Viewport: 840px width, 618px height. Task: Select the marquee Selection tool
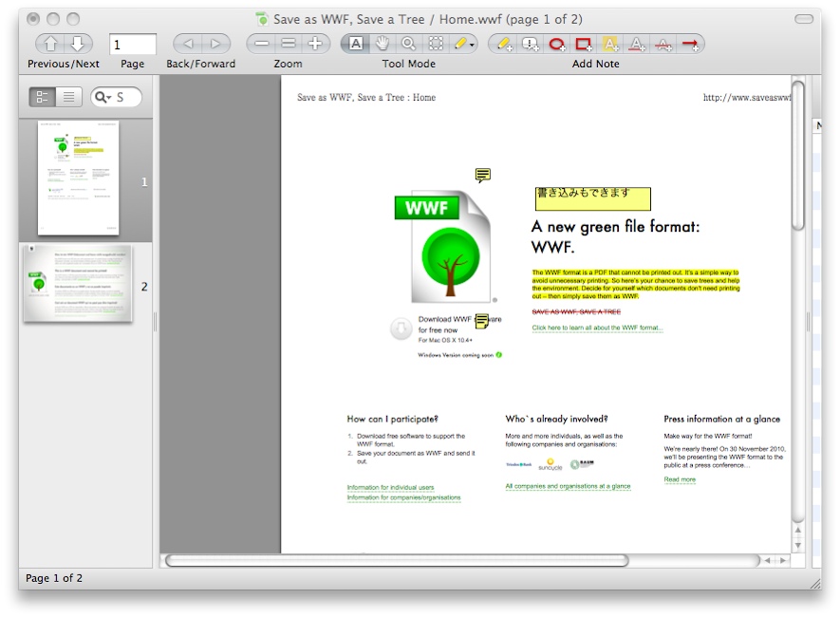click(436, 44)
